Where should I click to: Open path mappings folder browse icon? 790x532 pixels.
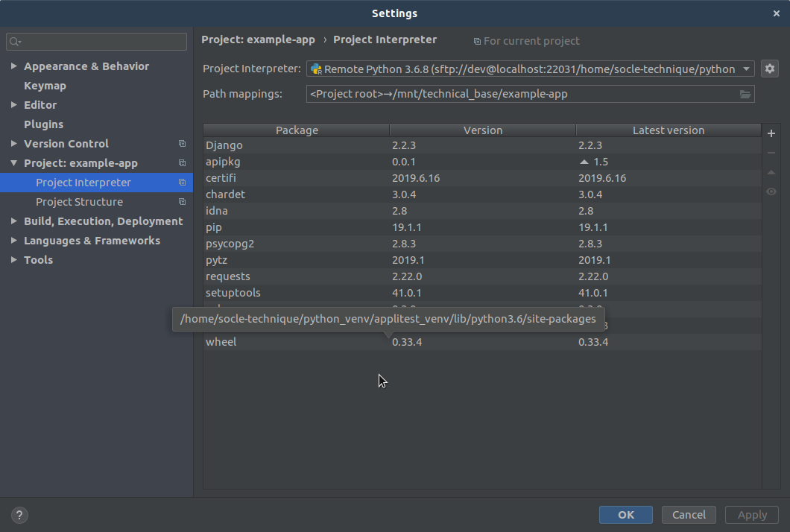coord(745,94)
